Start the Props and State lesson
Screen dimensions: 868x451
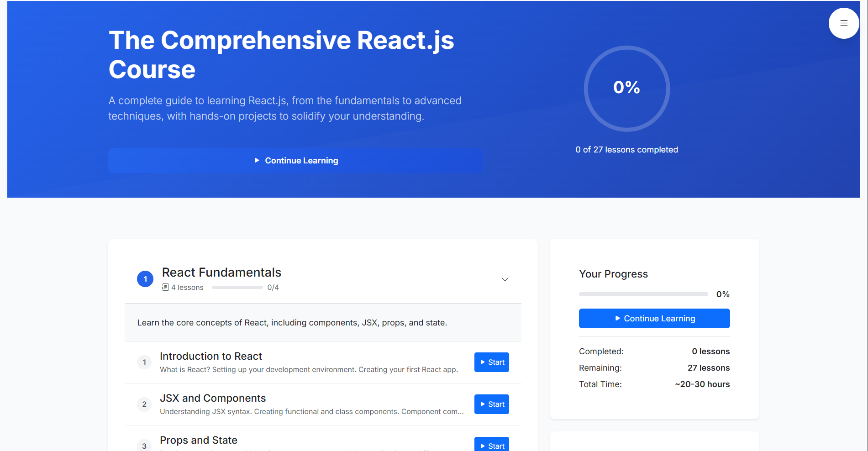pos(492,445)
